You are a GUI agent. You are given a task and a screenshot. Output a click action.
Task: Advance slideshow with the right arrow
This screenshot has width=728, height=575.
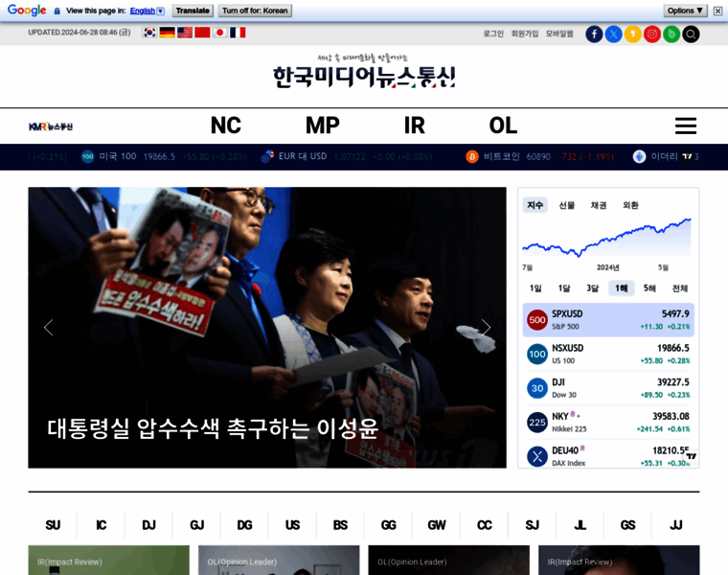pos(486,328)
